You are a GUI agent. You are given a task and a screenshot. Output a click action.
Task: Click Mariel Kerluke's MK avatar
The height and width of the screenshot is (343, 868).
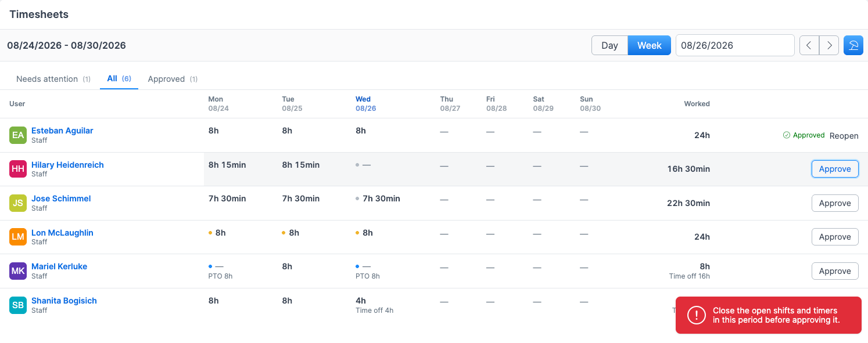pyautogui.click(x=18, y=271)
